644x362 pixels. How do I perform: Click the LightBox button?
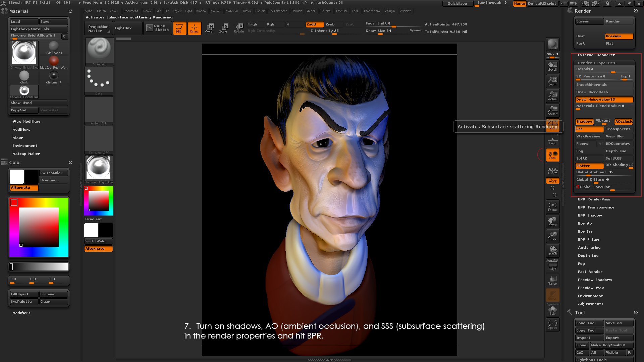[x=123, y=28]
